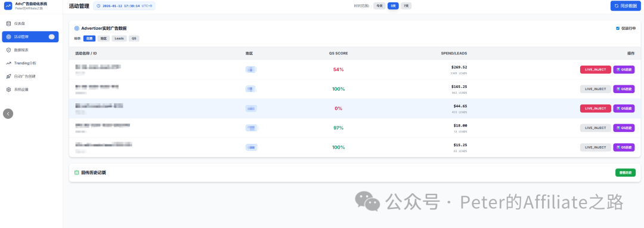Select the 3天 time range
This screenshot has height=228, width=644.
[393, 6]
